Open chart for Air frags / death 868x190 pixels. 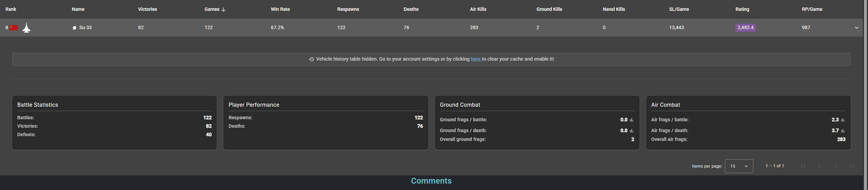pyautogui.click(x=843, y=131)
